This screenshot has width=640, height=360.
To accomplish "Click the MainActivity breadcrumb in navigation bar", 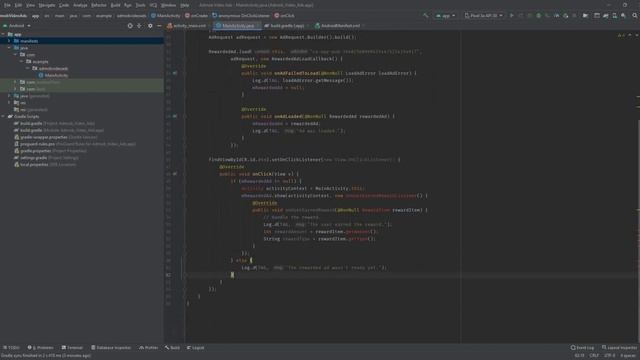I will click(166, 16).
